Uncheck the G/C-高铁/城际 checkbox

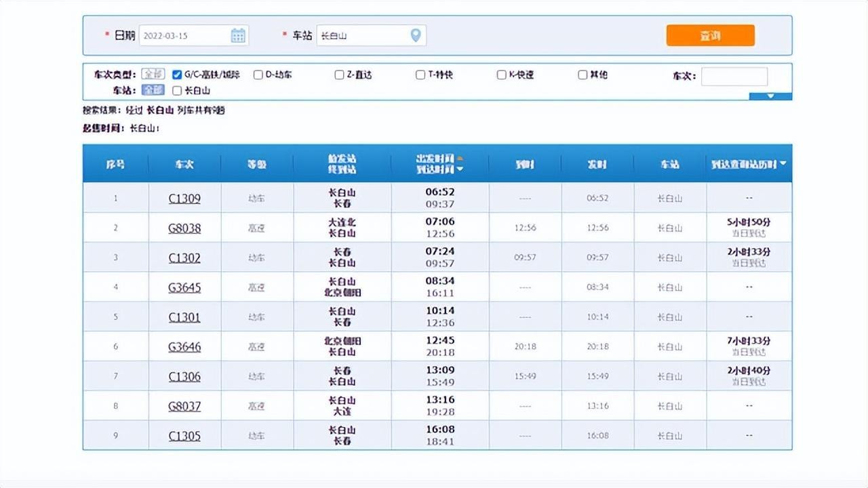pyautogui.click(x=177, y=75)
